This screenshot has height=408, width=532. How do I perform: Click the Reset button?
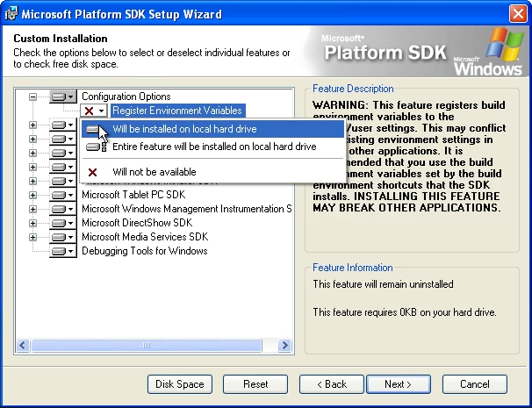tap(255, 384)
